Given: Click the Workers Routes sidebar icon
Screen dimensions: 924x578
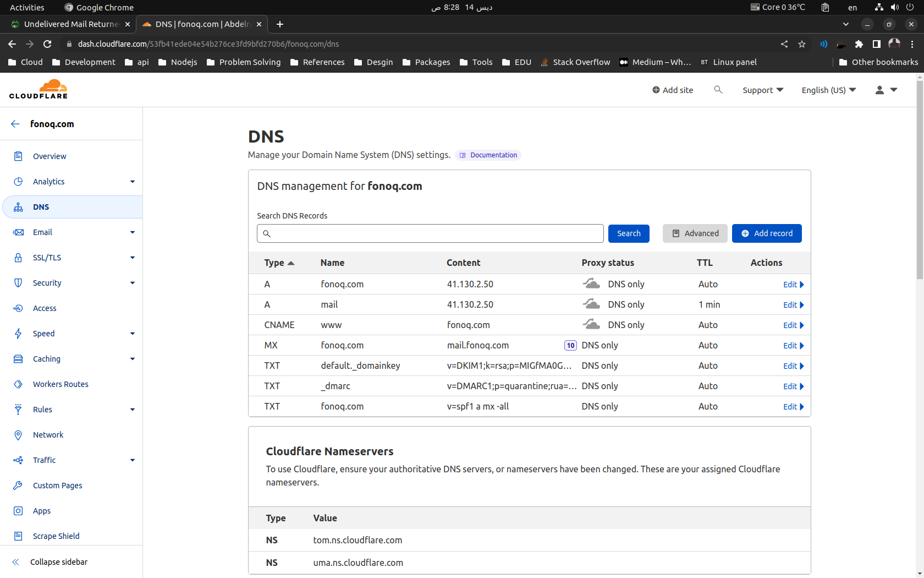Looking at the screenshot, I should coord(18,384).
